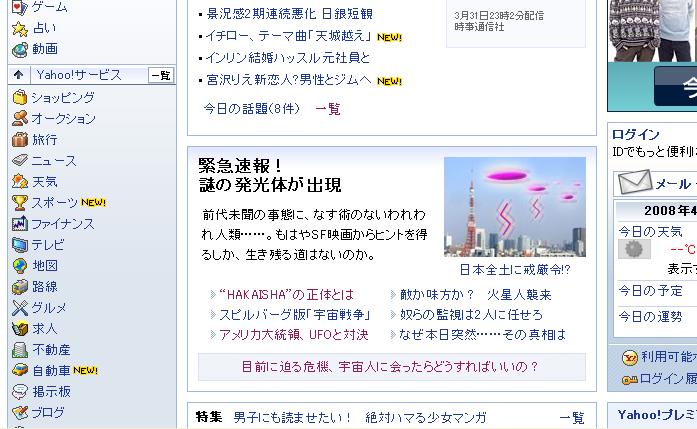Open the ショッピング shopping bag icon
The height and width of the screenshot is (429, 697).
(x=20, y=97)
